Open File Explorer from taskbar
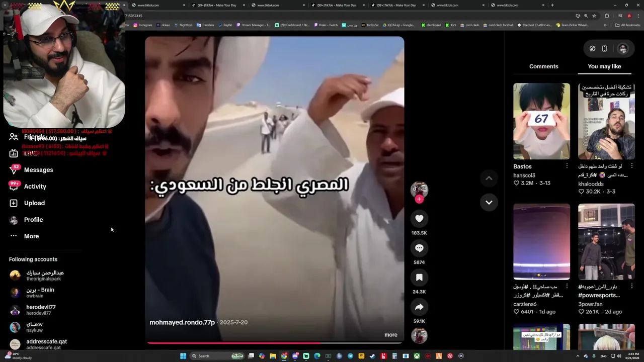Viewport: 644px width, 362px height. pyautogui.click(x=273, y=356)
